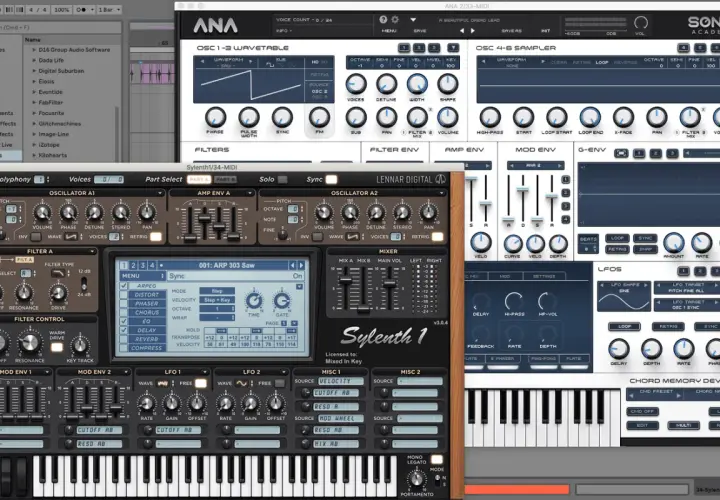
Task: Open ANA effects MOD tab
Action: tap(505, 276)
